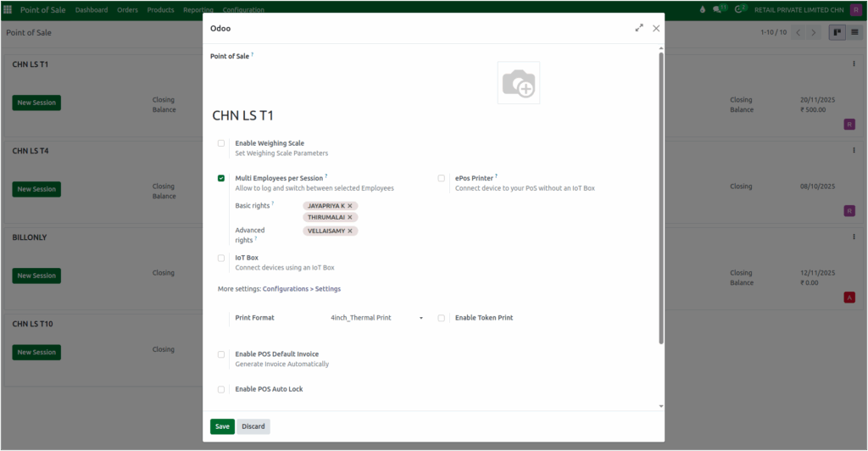
Task: Open CHN LS T1 card options menu
Action: click(854, 64)
